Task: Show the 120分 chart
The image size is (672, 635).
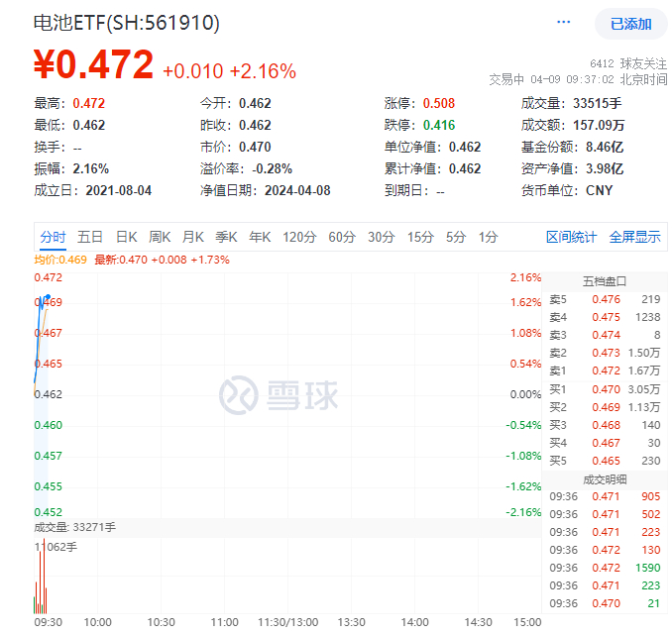Action: tap(299, 237)
